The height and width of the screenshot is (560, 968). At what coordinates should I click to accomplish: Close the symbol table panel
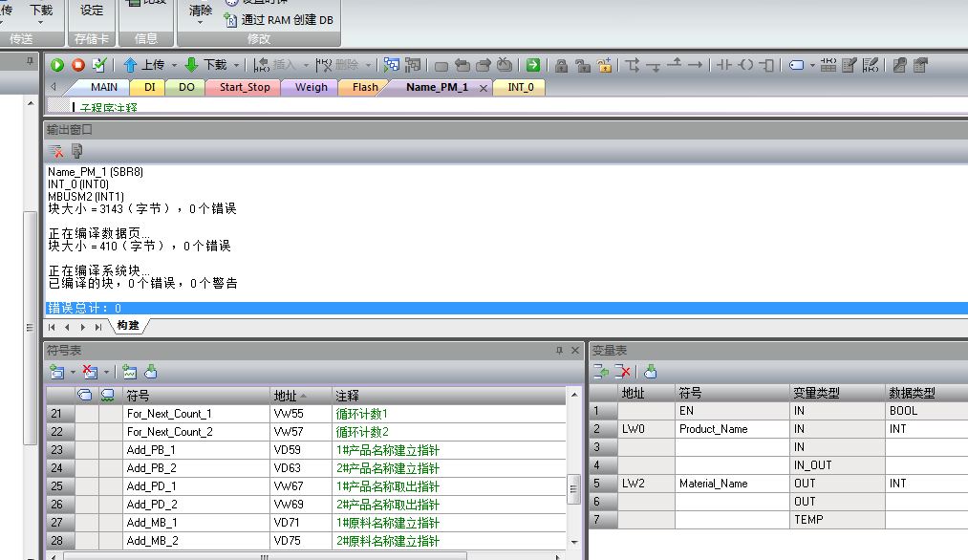(x=575, y=350)
